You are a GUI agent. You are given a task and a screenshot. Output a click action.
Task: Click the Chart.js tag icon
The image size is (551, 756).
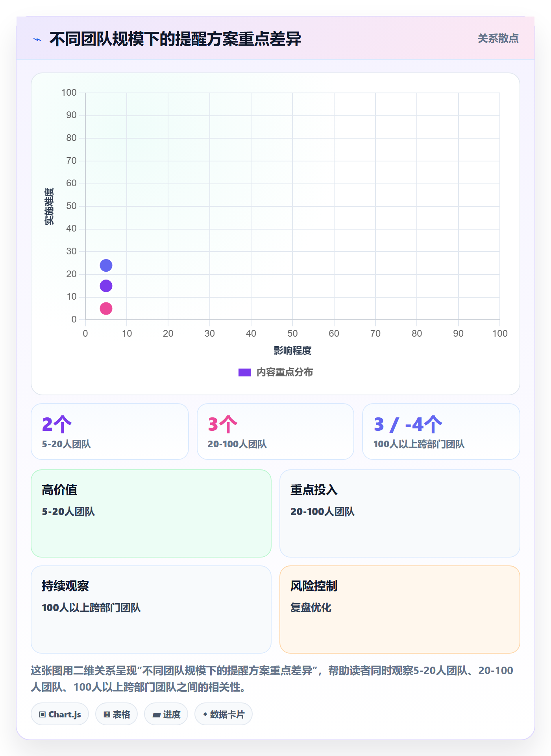[43, 714]
